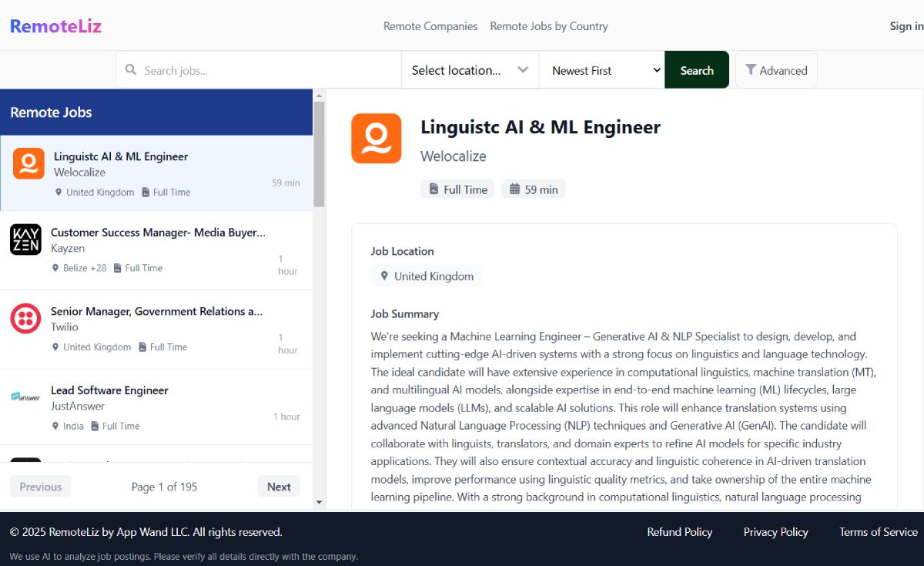The image size is (924, 566).
Task: Click Kayzen company logo
Action: (x=25, y=239)
